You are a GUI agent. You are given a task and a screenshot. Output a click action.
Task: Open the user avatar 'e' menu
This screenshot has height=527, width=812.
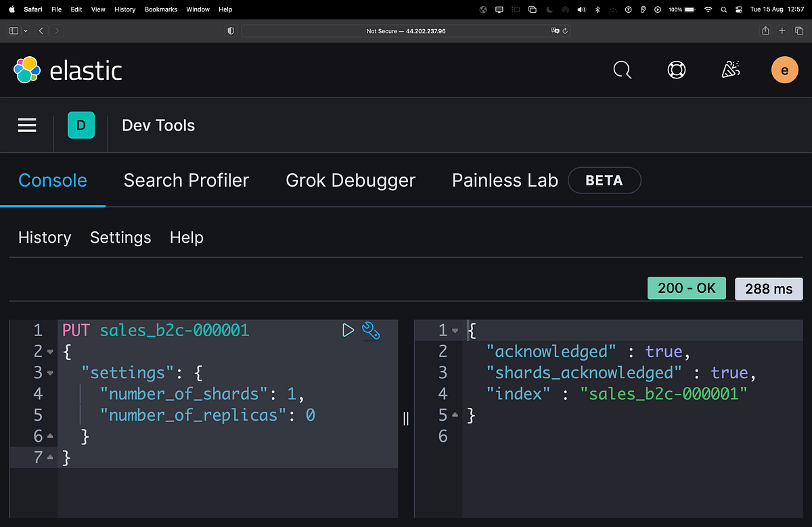(x=785, y=70)
